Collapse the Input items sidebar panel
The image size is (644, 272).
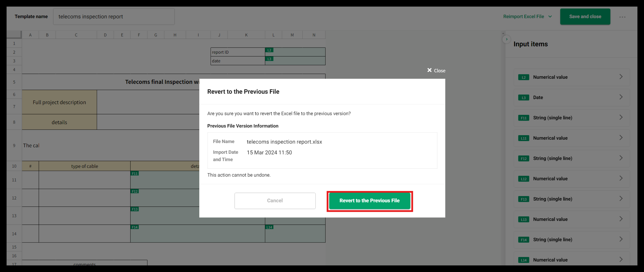pyautogui.click(x=506, y=39)
